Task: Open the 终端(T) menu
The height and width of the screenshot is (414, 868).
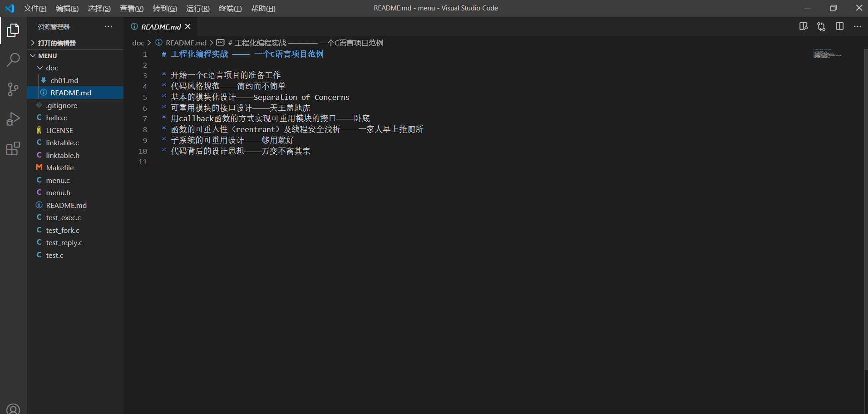Action: [x=230, y=8]
